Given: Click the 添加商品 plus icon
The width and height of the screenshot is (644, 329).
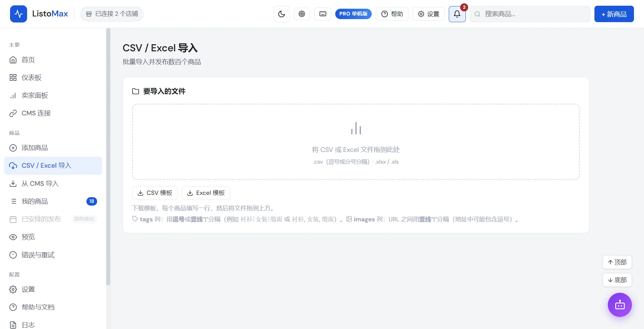Looking at the screenshot, I should (x=13, y=148).
